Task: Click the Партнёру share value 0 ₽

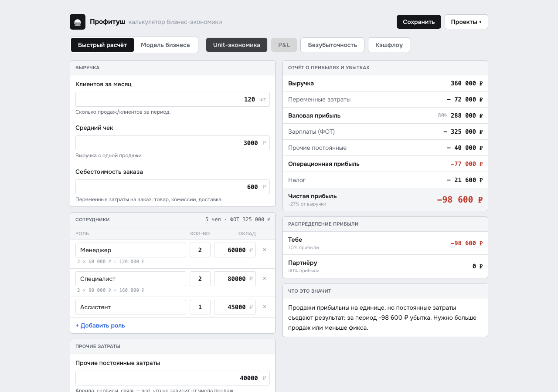Action: pos(477,266)
